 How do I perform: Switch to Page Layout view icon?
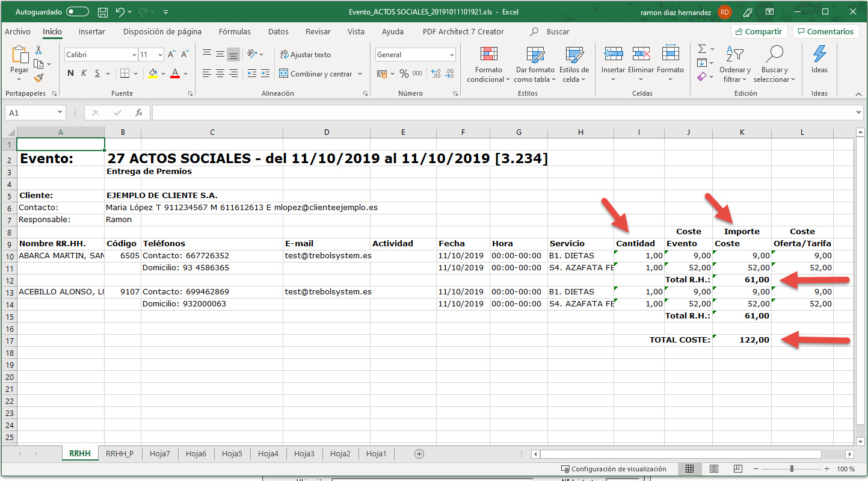pos(713,469)
